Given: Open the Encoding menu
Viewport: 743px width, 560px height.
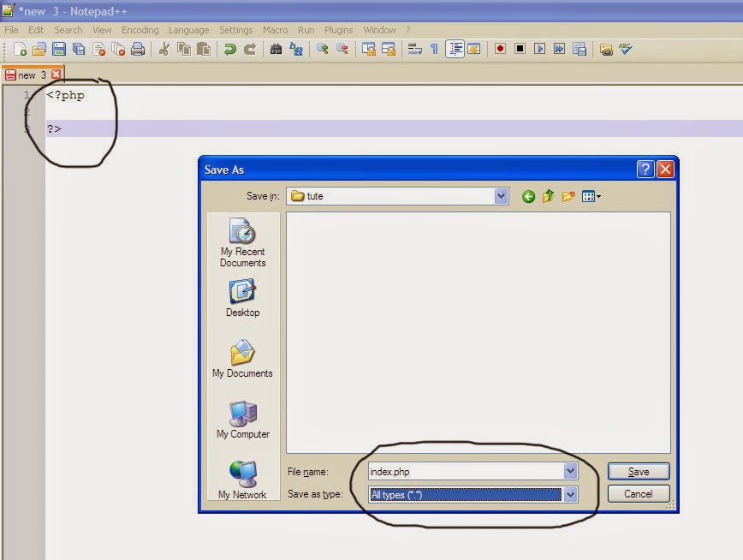Looking at the screenshot, I should (140, 29).
